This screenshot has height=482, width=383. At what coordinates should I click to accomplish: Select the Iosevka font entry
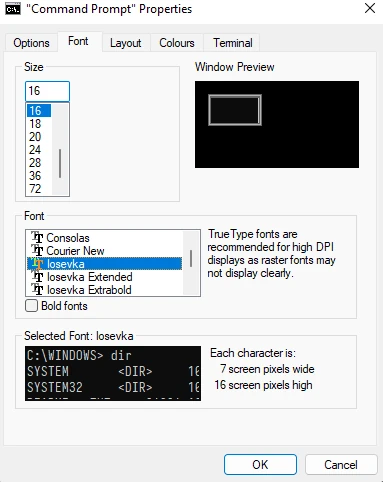(x=104, y=264)
